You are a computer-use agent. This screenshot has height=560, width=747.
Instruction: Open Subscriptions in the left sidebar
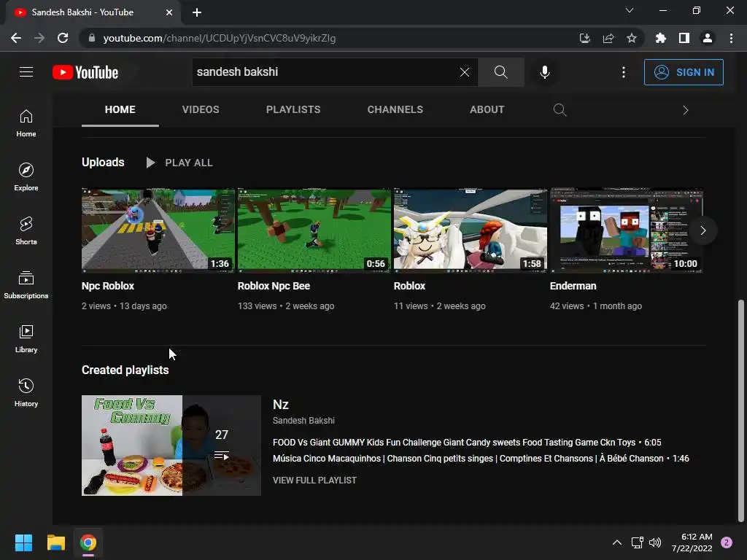pyautogui.click(x=26, y=285)
